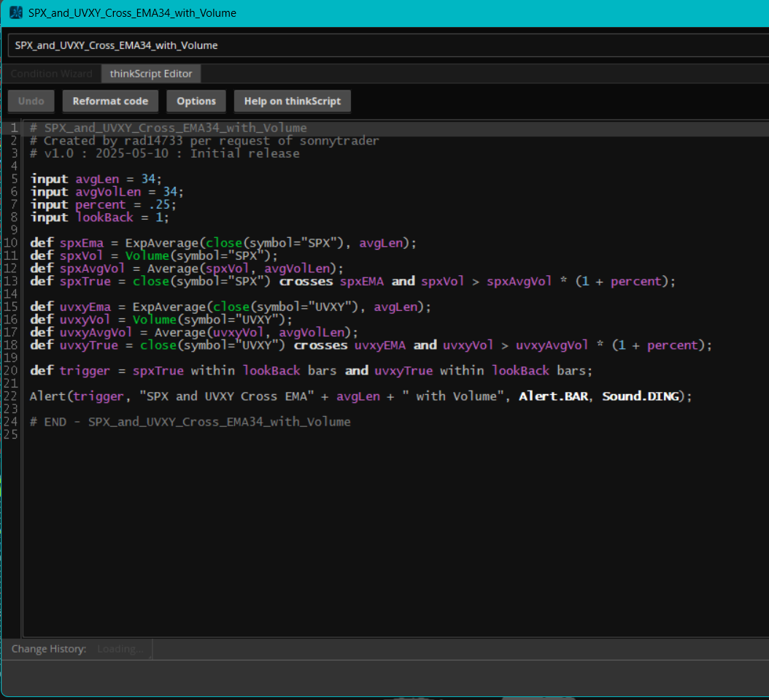Click the 'def uvxyVol' definition line
This screenshot has width=769, height=700.
pos(161,319)
